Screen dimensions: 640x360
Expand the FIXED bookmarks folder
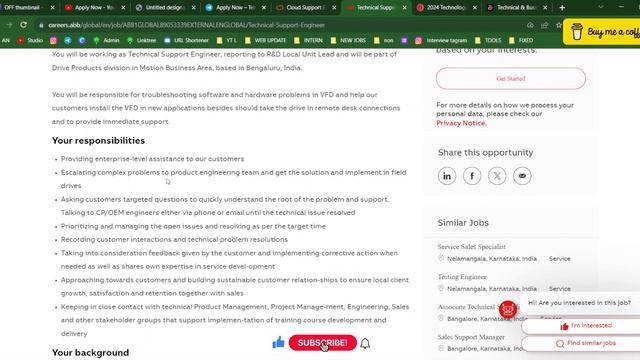click(x=521, y=40)
